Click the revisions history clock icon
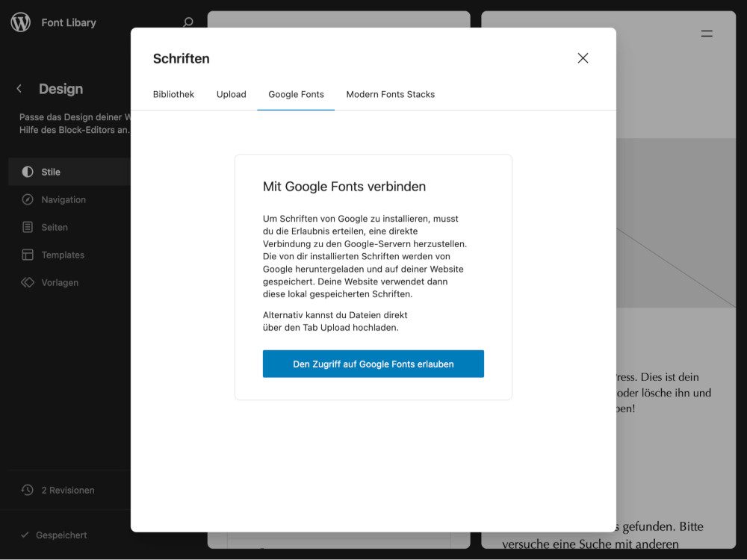 [28, 491]
